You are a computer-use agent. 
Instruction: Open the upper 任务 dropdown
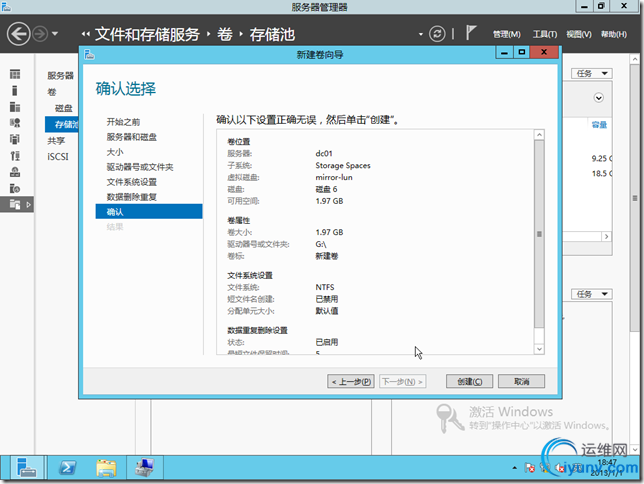591,74
